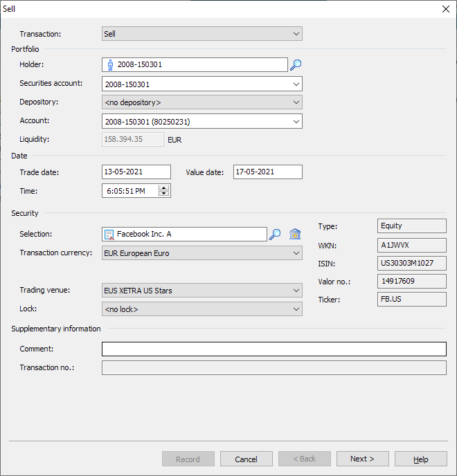Image resolution: width=457 pixels, height=476 pixels.
Task: Click the person icon in Holder field
Action: tap(110, 65)
